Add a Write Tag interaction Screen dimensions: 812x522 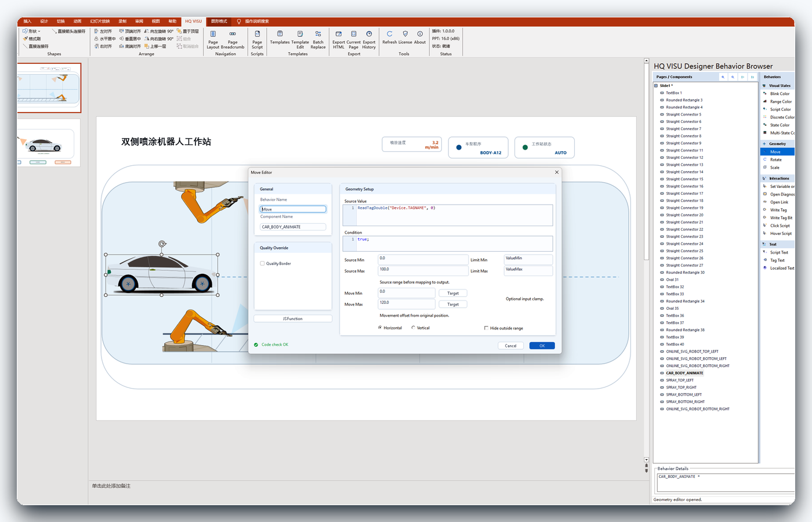[x=778, y=210]
